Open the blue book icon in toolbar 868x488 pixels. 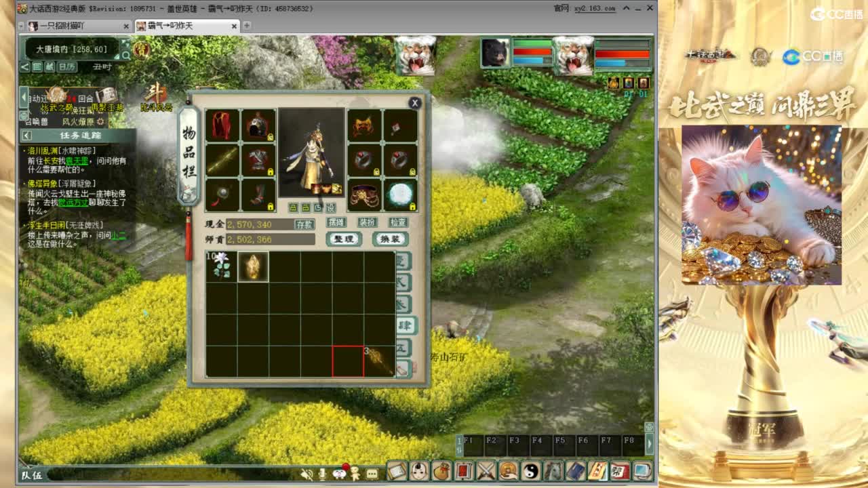point(576,470)
